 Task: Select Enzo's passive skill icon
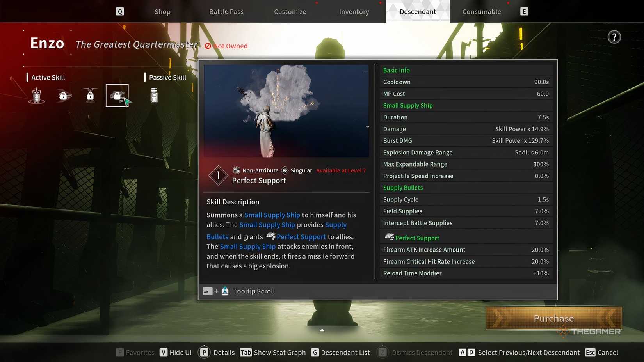tap(154, 96)
